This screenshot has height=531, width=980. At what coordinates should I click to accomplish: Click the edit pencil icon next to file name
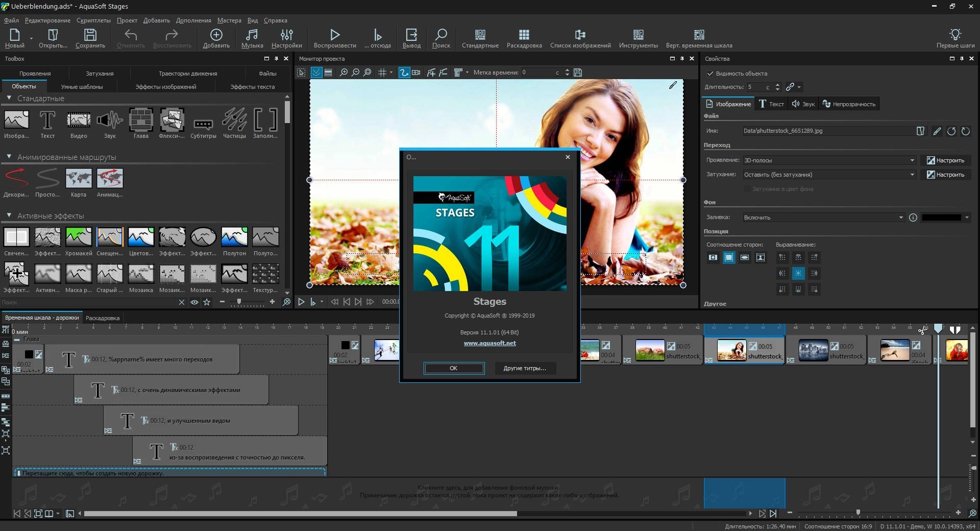point(937,131)
